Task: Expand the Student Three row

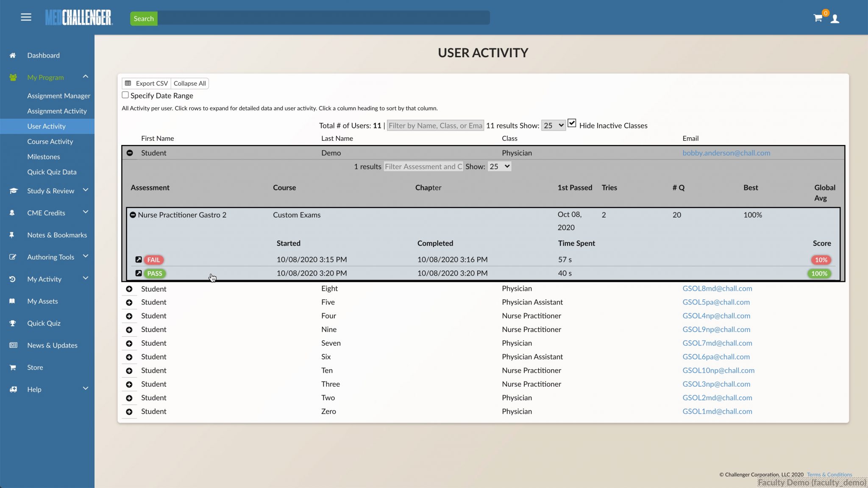Action: coord(129,384)
